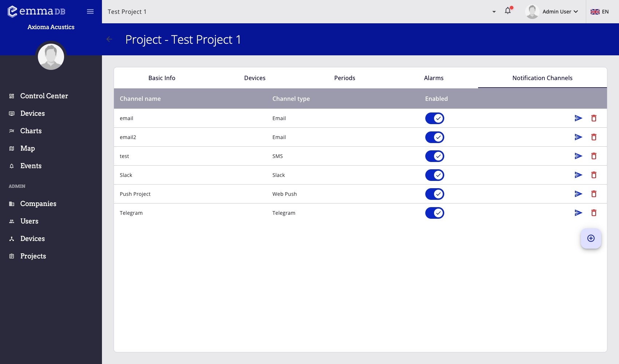Open the notifications bell
The width and height of the screenshot is (619, 364).
click(508, 11)
